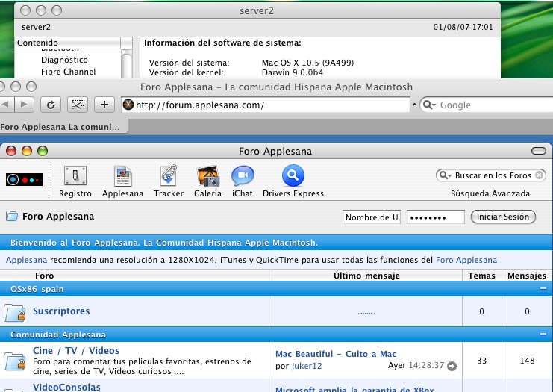Go forward in the browser
This screenshot has width=553, height=392.
pyautogui.click(x=24, y=105)
